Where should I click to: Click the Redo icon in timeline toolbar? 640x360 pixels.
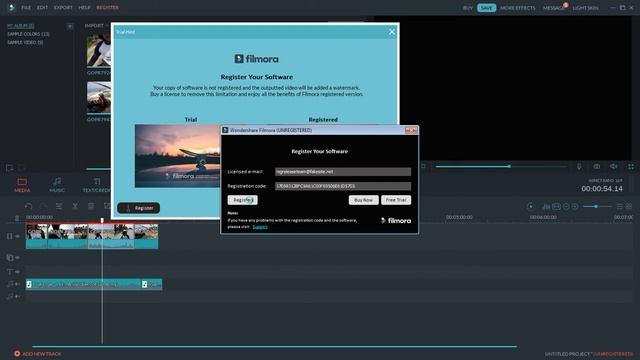click(43, 206)
